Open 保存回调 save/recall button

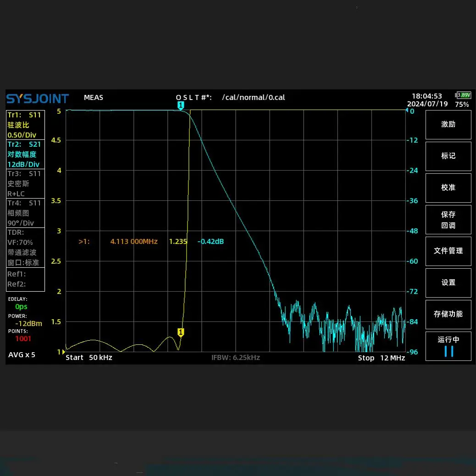[x=448, y=220]
